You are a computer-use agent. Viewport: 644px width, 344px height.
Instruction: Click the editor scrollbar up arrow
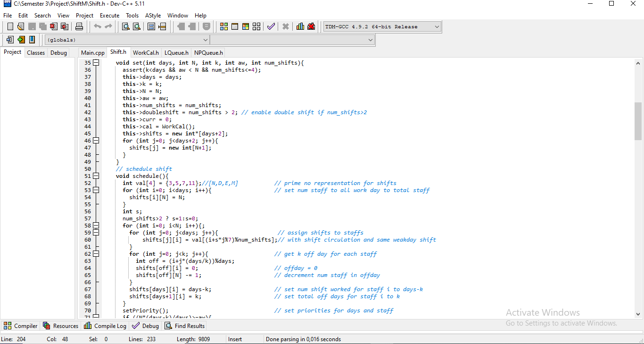pos(638,64)
